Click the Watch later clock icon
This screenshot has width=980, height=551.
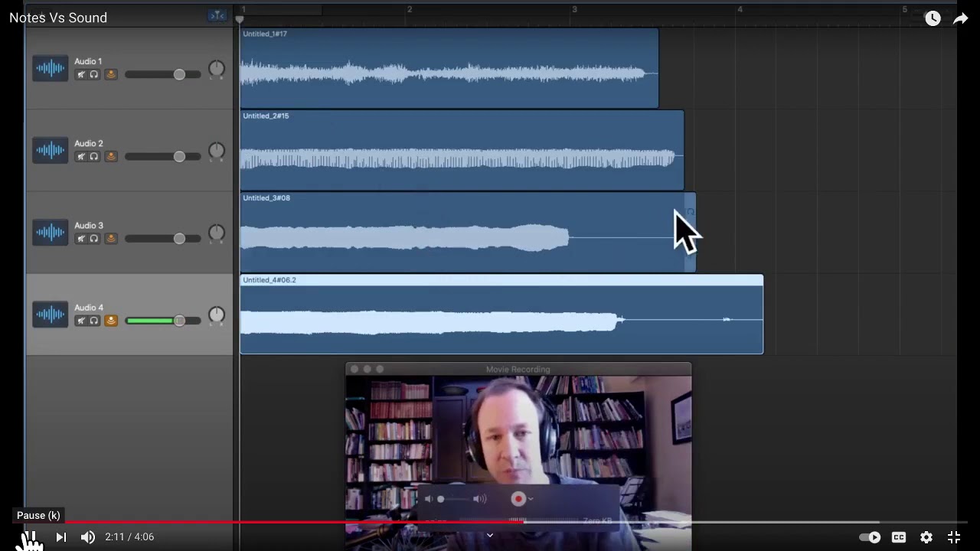tap(933, 18)
